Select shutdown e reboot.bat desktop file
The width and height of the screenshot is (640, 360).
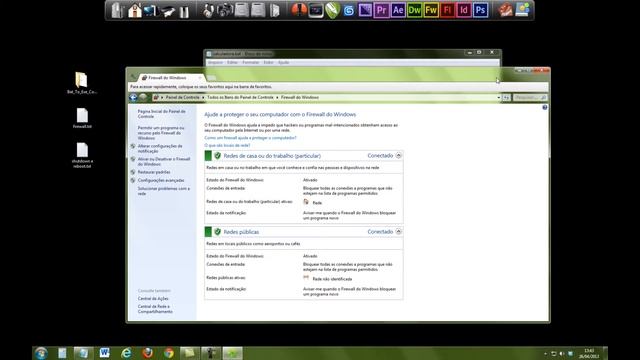tap(82, 155)
